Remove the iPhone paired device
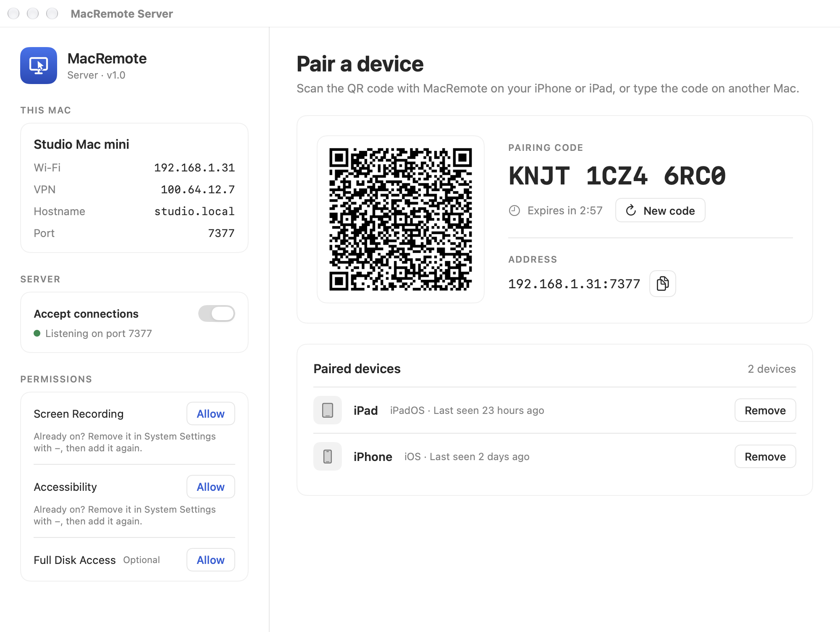 (x=765, y=457)
